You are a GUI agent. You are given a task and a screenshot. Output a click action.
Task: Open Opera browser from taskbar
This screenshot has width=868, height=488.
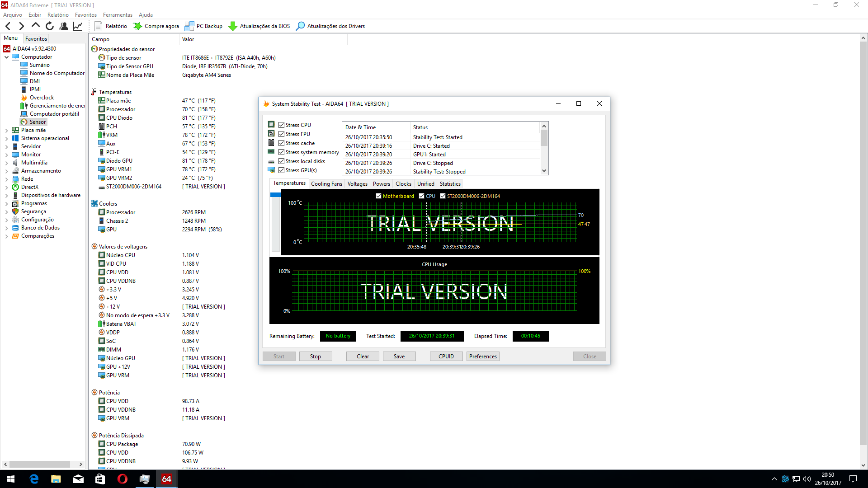pyautogui.click(x=123, y=479)
